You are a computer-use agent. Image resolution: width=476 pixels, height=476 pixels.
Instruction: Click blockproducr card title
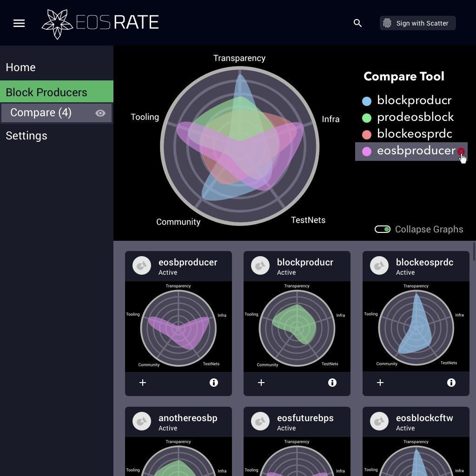[x=305, y=262]
